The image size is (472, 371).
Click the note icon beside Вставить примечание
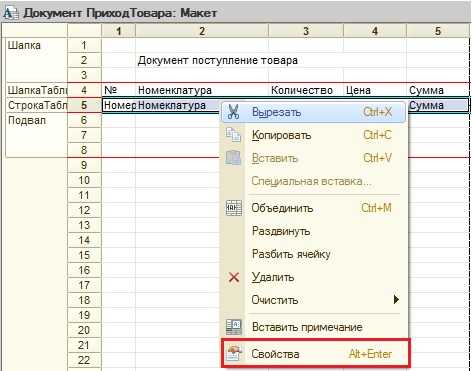click(x=234, y=327)
